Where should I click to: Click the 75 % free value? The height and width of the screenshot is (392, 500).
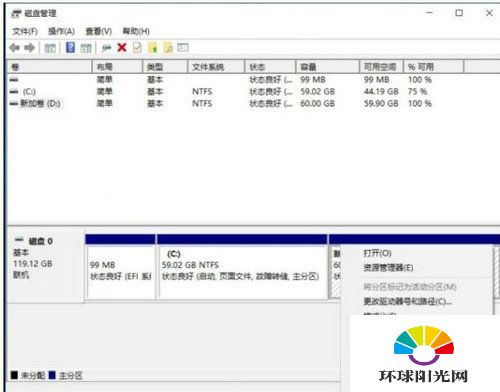coord(417,91)
